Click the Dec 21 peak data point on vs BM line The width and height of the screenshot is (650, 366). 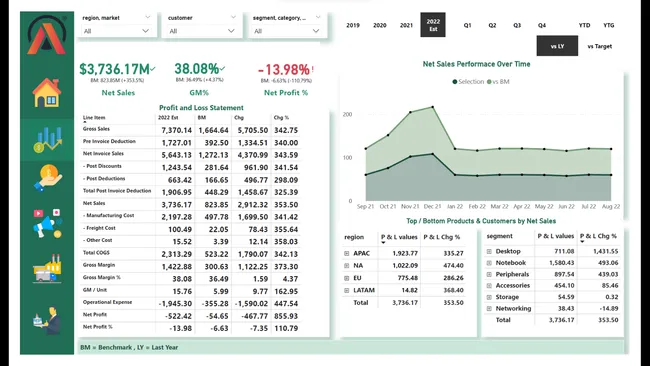coord(433,107)
